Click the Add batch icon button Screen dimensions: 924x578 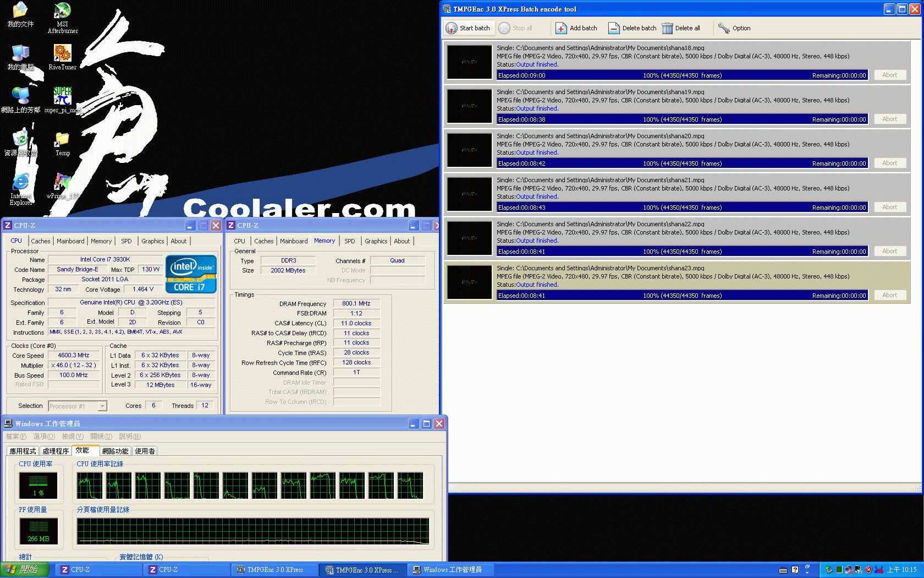pos(576,28)
